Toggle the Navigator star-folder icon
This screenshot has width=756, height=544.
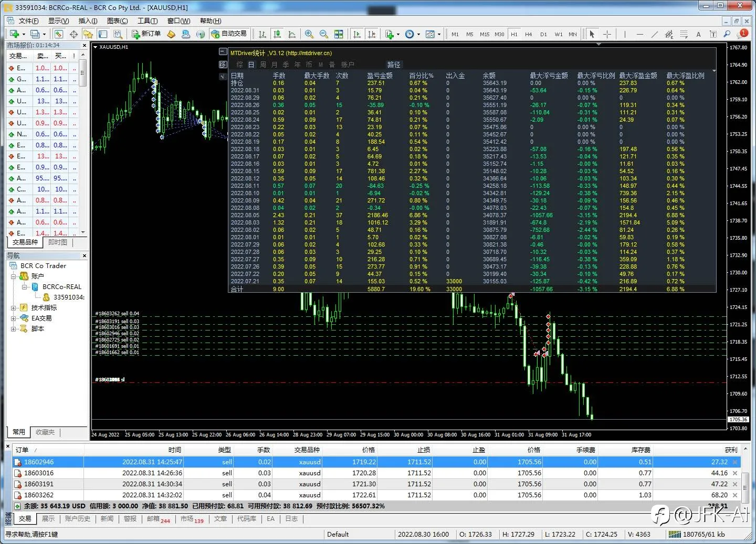pos(88,34)
